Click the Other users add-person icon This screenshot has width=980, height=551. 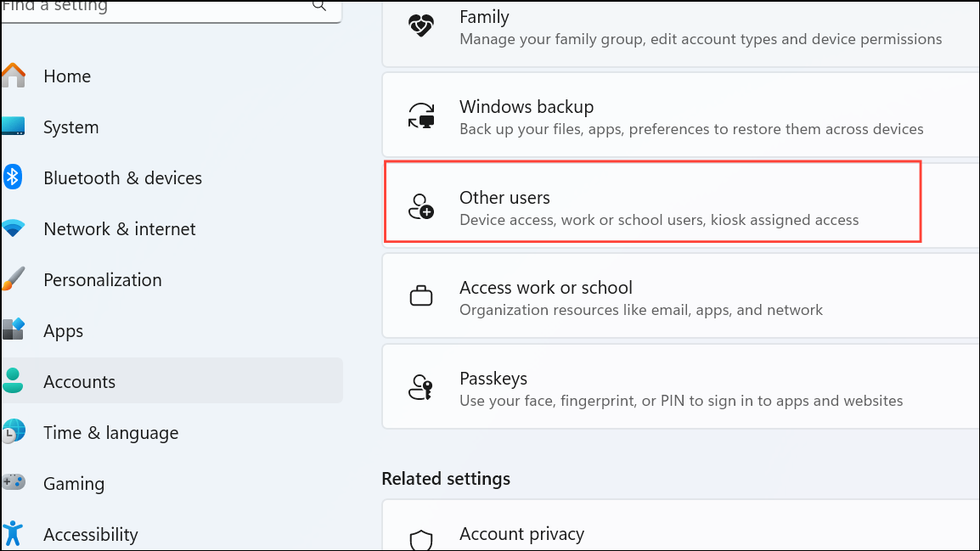pos(421,207)
